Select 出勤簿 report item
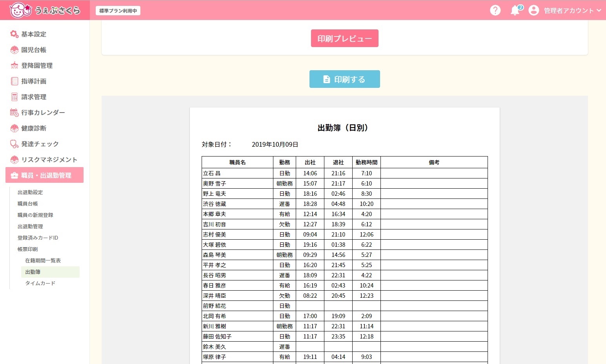Viewport: 606px width, 364px height. (x=50, y=272)
